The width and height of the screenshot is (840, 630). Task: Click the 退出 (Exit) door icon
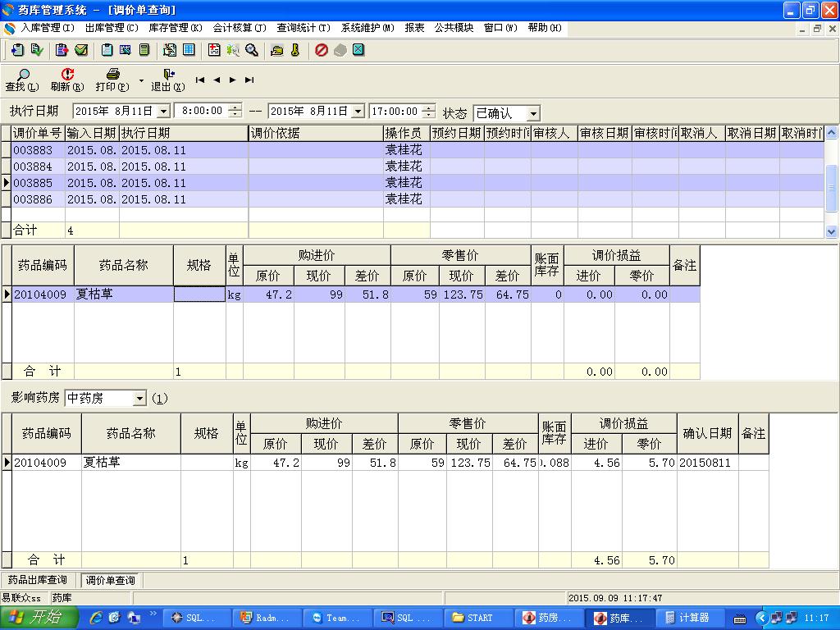168,80
